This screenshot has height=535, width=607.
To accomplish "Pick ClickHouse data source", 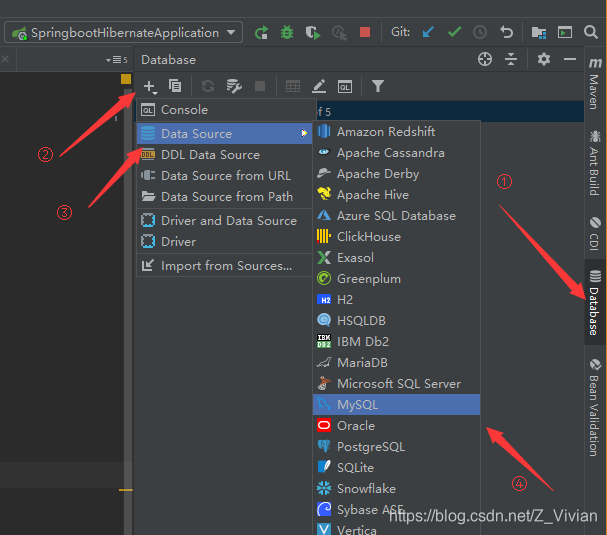I will pos(396,237).
